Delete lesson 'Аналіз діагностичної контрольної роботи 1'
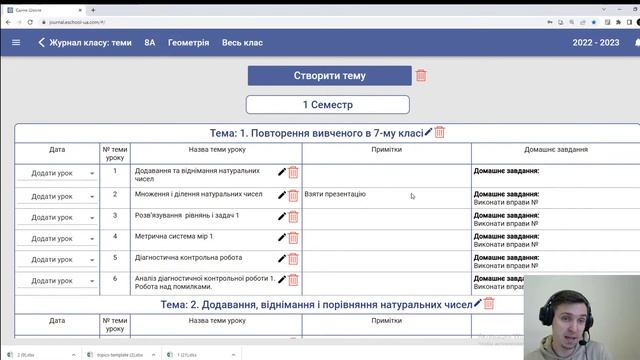640x360 pixels. click(293, 280)
